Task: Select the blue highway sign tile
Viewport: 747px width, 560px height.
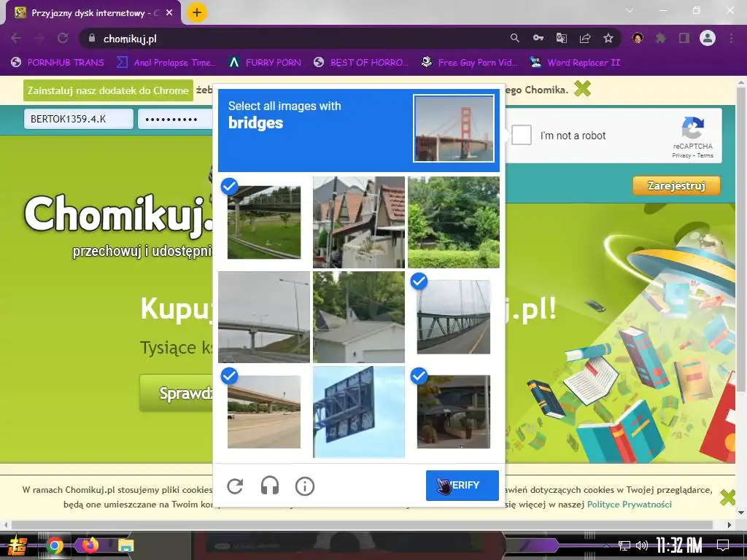Action: [359, 412]
